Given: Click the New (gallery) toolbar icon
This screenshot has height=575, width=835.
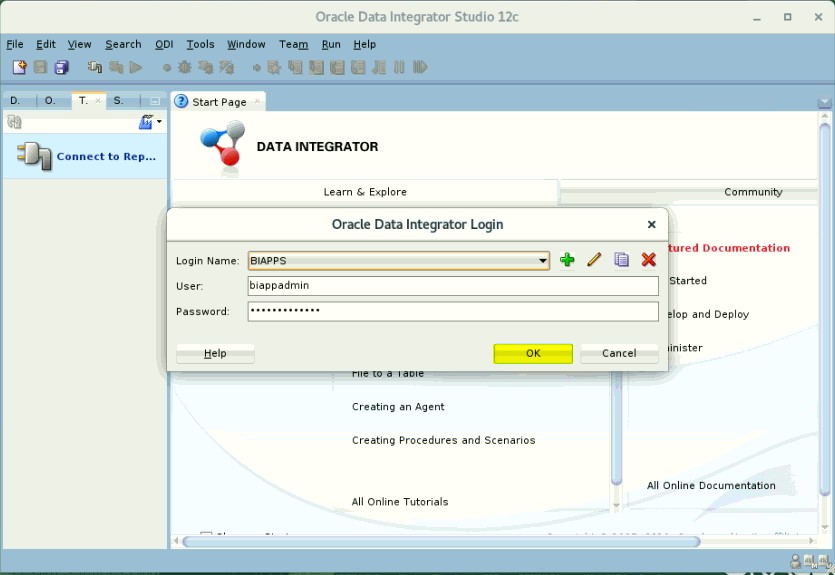Looking at the screenshot, I should coord(20,67).
